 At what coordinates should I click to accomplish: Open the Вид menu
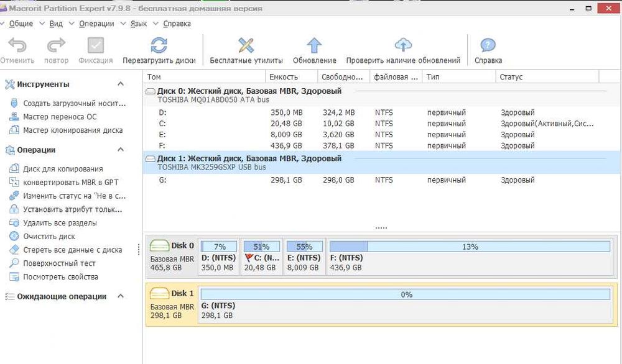click(x=56, y=24)
